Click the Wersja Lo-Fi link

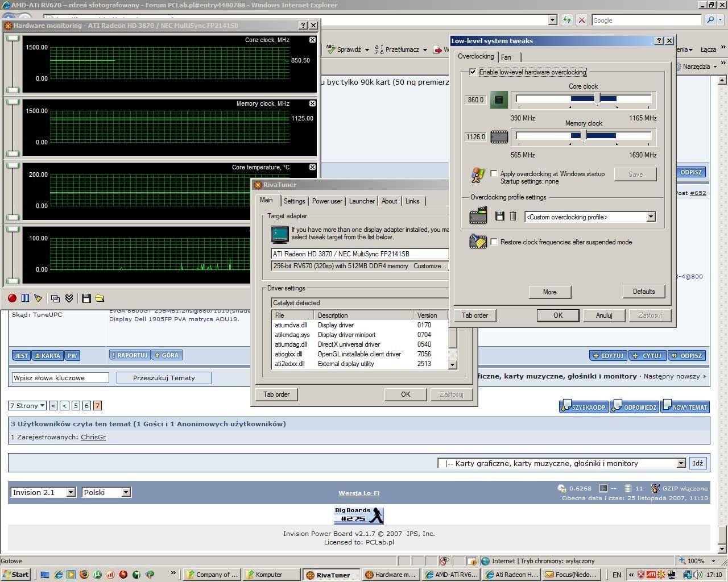359,493
